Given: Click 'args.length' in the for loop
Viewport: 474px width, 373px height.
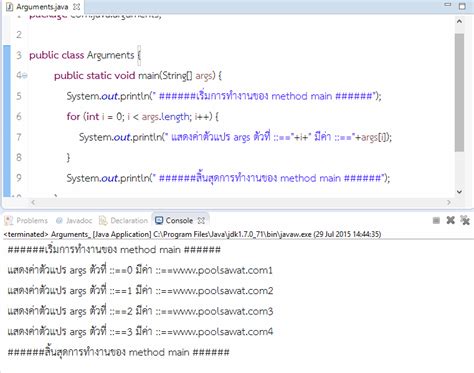Looking at the screenshot, I should (x=166, y=117).
